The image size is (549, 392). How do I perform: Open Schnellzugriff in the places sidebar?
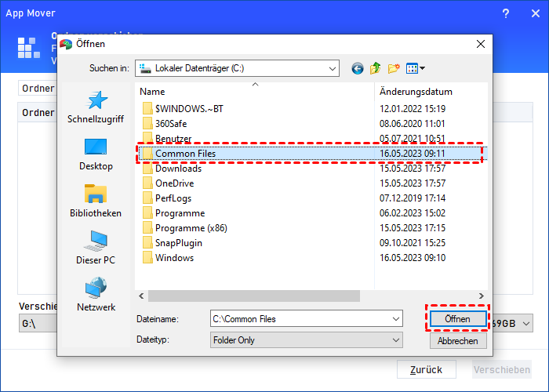(x=96, y=107)
